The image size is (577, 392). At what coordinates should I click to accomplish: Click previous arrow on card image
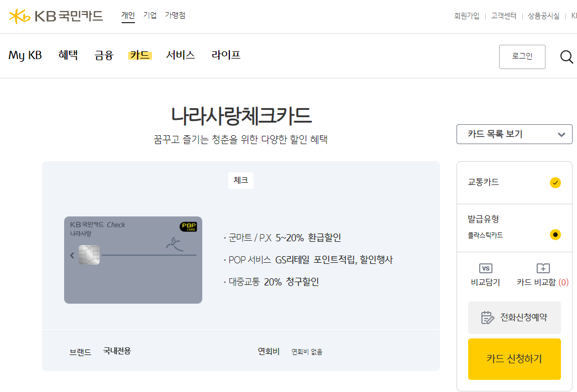(72, 255)
